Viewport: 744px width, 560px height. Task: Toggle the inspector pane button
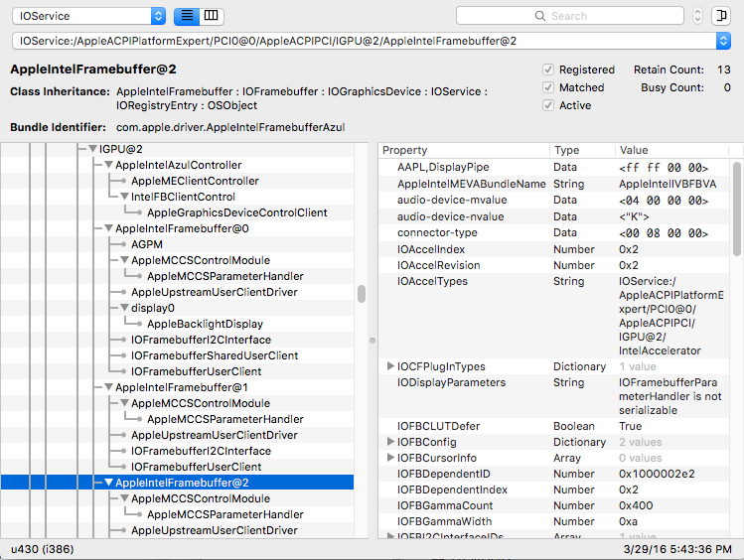(x=721, y=16)
